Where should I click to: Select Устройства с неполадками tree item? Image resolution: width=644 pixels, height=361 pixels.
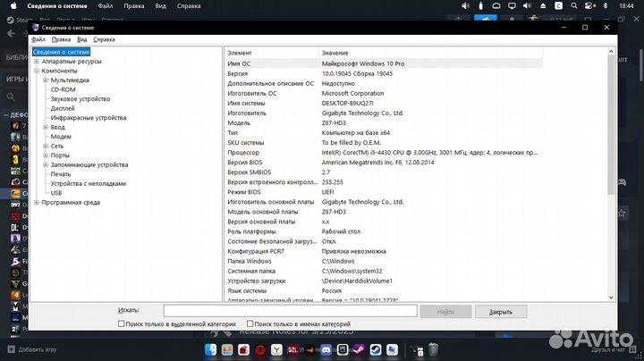pos(89,183)
